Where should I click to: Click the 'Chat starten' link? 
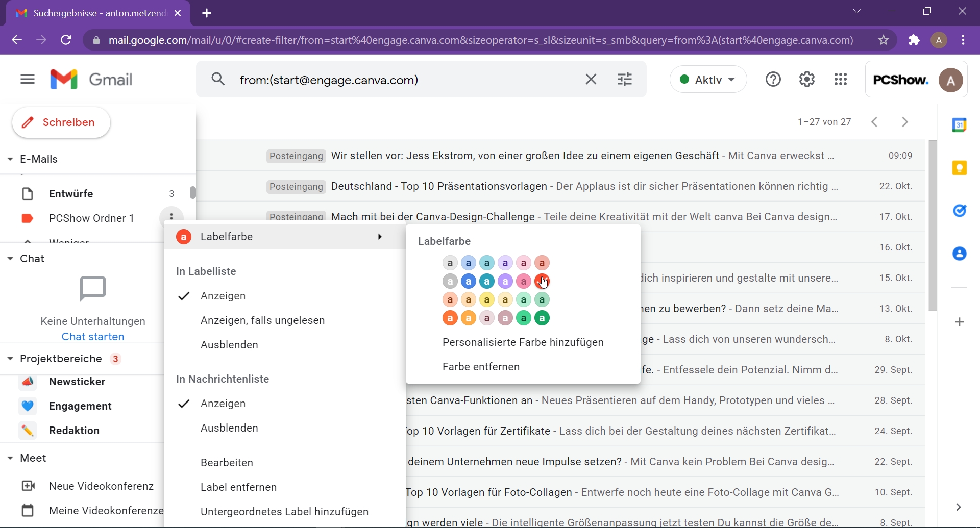[92, 336]
